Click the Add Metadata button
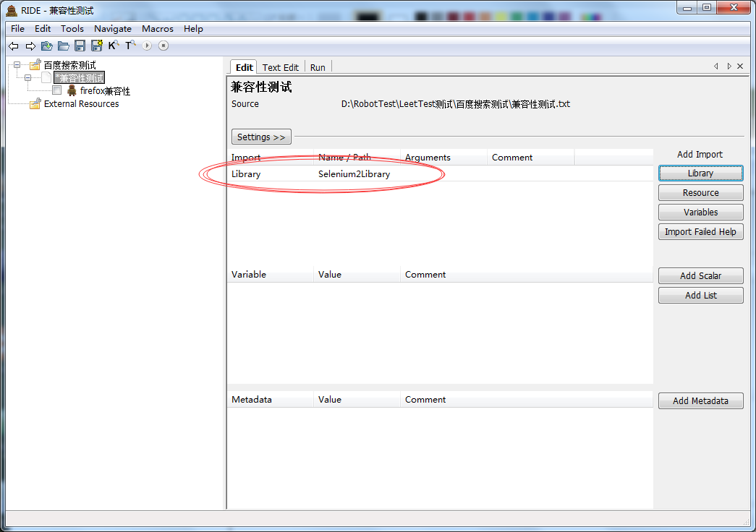 tap(700, 401)
